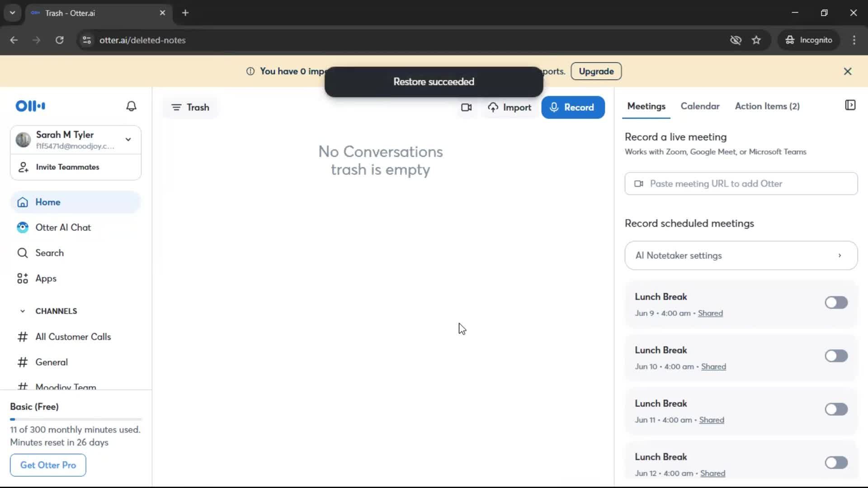Image resolution: width=868 pixels, height=488 pixels.
Task: Open Apps in sidebar
Action: click(75, 278)
